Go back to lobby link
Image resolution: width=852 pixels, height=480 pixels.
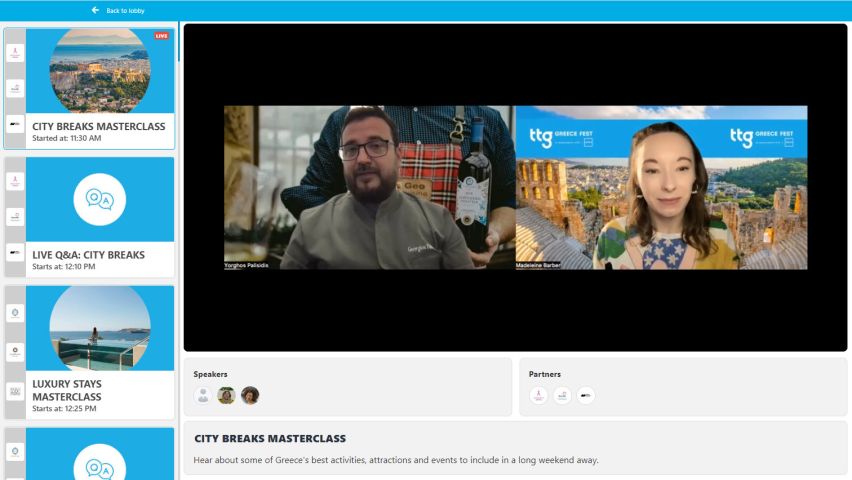click(x=125, y=11)
